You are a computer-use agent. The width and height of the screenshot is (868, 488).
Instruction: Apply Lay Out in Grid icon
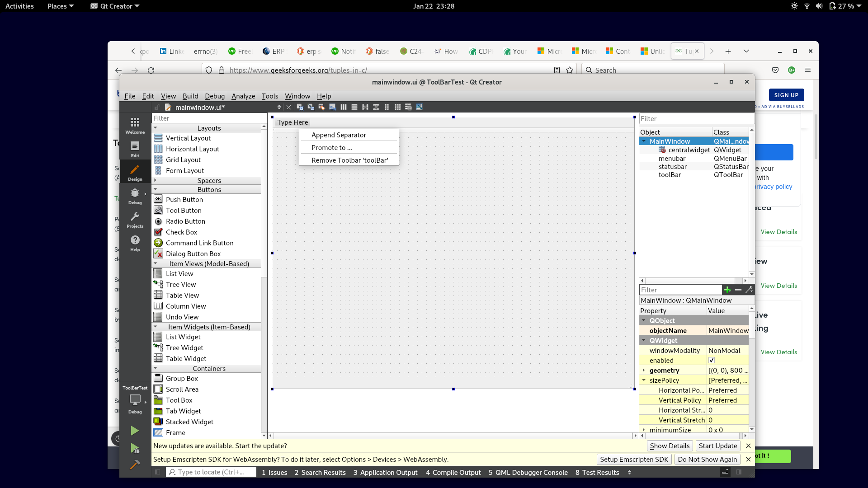pos(397,107)
